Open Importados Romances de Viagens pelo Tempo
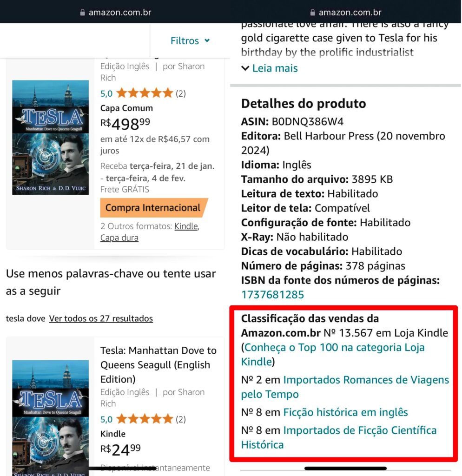 point(345,387)
